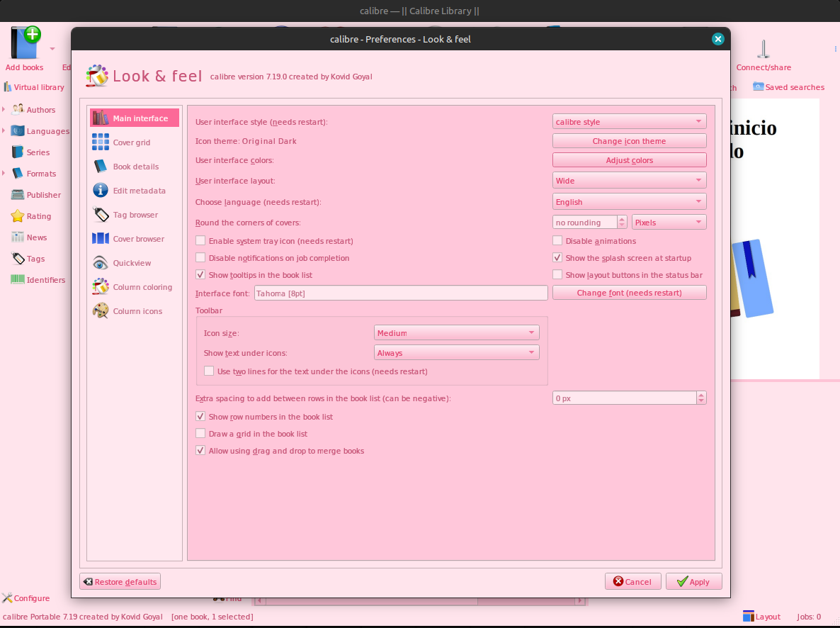The height and width of the screenshot is (628, 840).
Task: Select the Languages globe icon
Action: [18, 131]
